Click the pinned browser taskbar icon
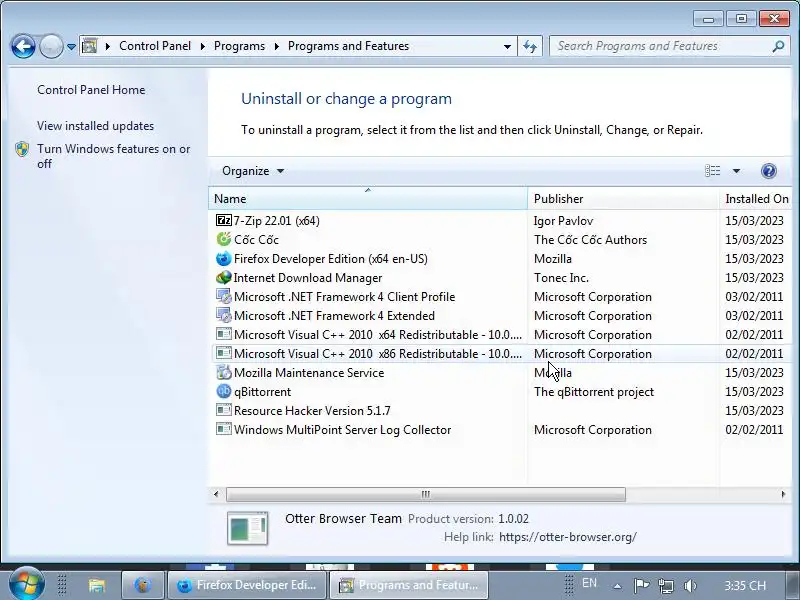The height and width of the screenshot is (600, 800). [x=143, y=585]
